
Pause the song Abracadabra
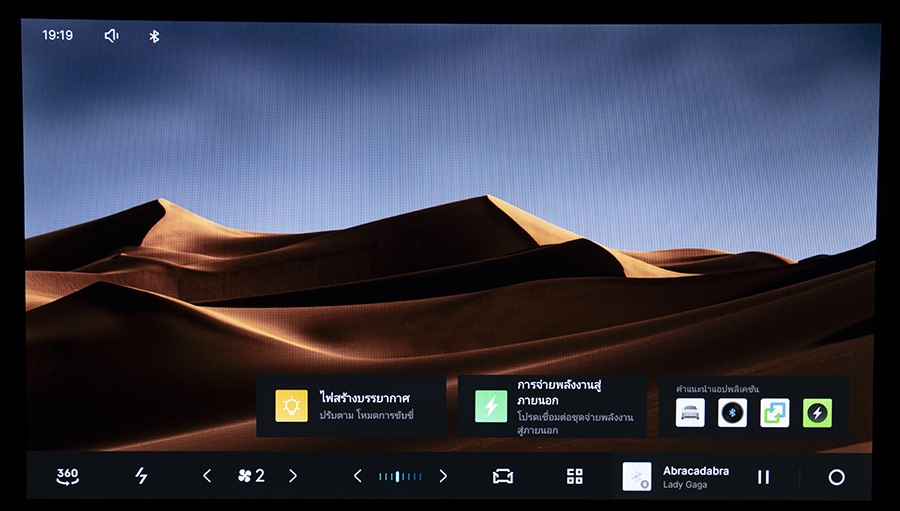tap(763, 477)
